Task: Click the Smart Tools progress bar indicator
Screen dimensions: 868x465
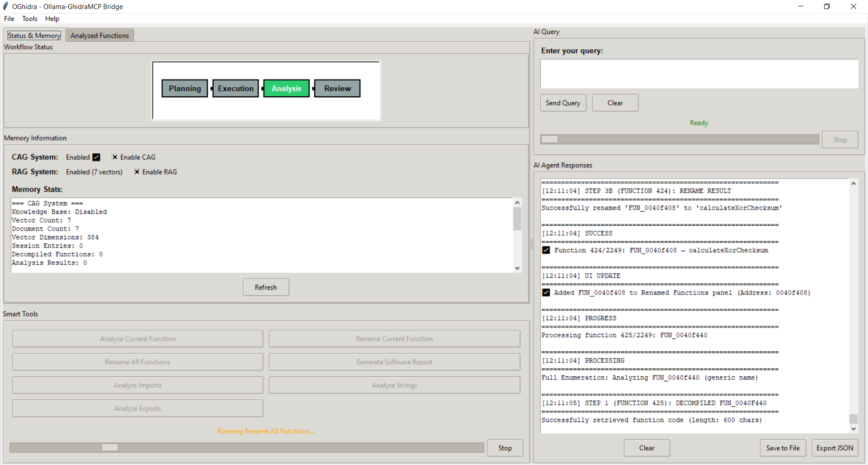Action: 110,447
